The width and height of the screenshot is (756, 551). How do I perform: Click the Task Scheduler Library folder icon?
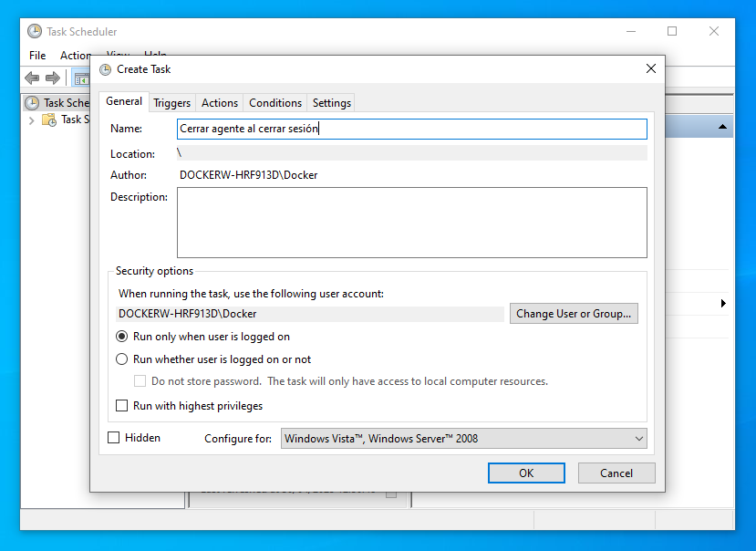coord(49,120)
